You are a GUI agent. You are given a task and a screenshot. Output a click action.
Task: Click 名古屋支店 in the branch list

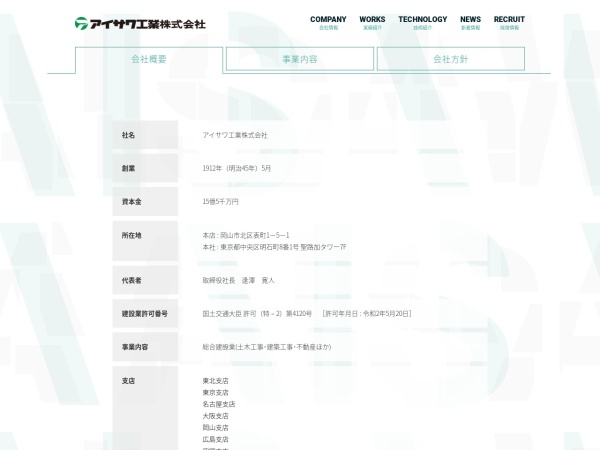coord(218,404)
